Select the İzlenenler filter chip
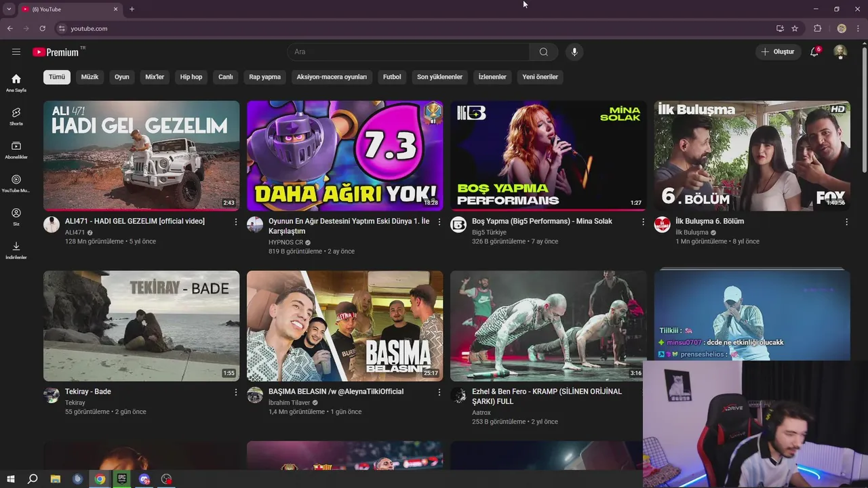868x488 pixels. [x=492, y=77]
